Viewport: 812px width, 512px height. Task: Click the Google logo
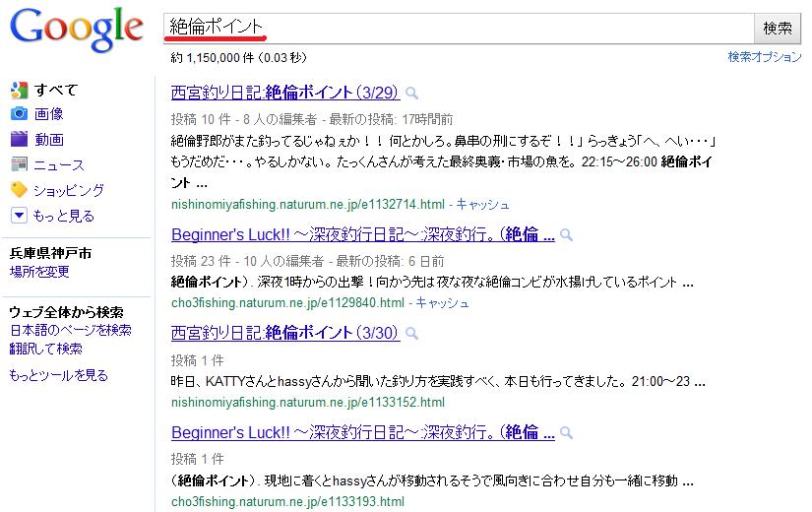[x=76, y=30]
